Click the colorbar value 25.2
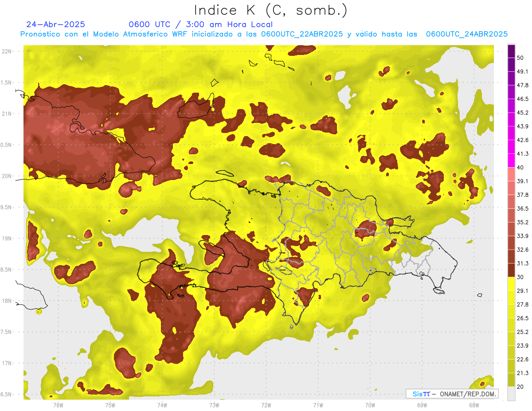 pyautogui.click(x=523, y=332)
